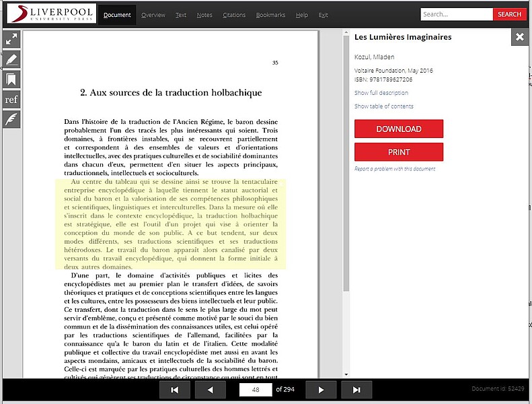Image resolution: width=532 pixels, height=404 pixels.
Task: Click the DOWNLOAD button
Action: click(x=399, y=129)
